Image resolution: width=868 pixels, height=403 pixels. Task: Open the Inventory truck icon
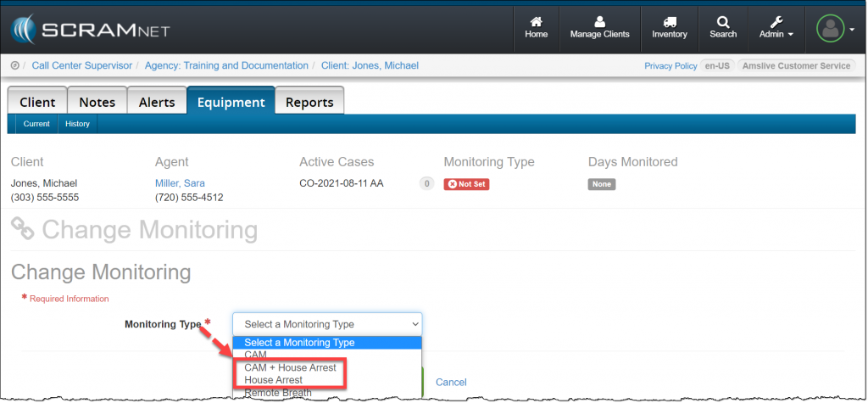click(669, 27)
